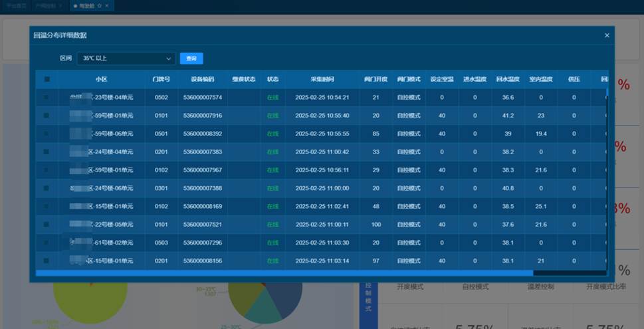
Task: Check the row of device 536000007521
Action: pyautogui.click(x=47, y=225)
